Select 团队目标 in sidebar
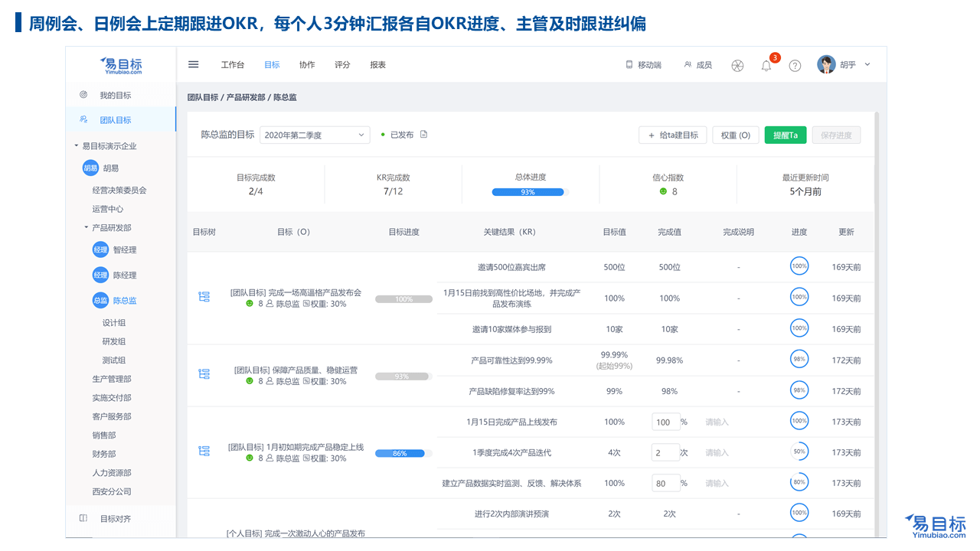The width and height of the screenshot is (980, 551). click(121, 119)
